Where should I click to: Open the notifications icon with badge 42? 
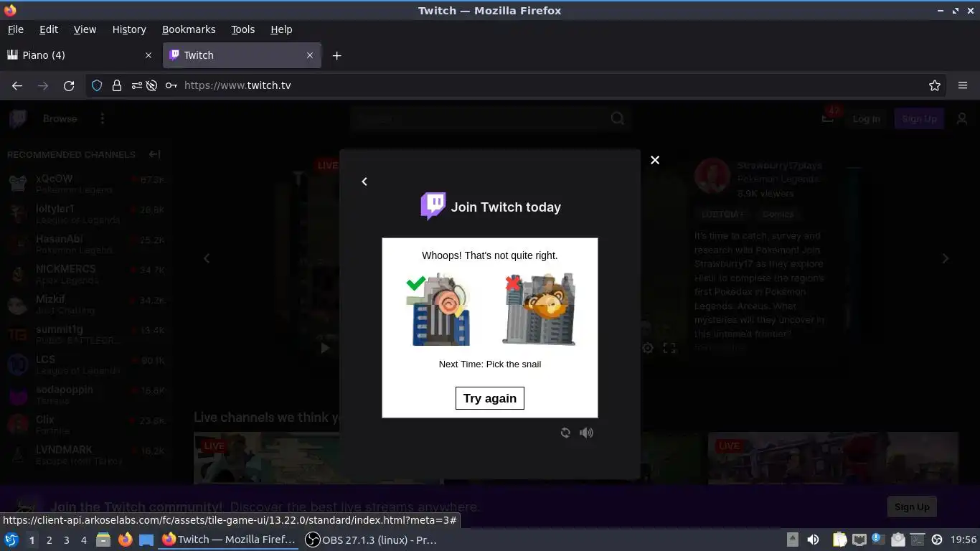pos(829,118)
